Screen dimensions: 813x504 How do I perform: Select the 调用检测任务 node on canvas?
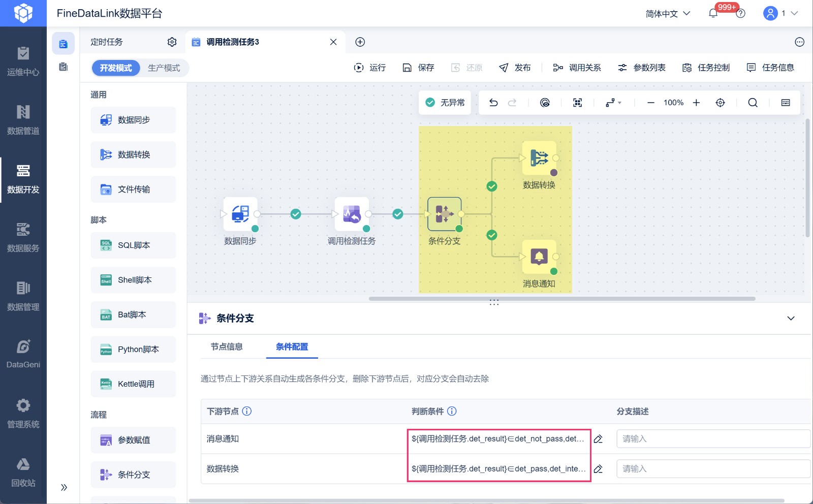(352, 214)
